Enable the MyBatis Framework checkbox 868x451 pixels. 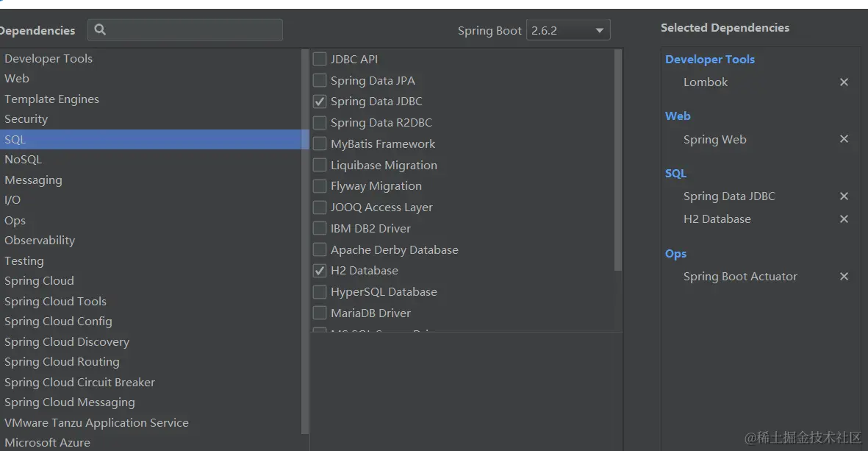coord(320,144)
